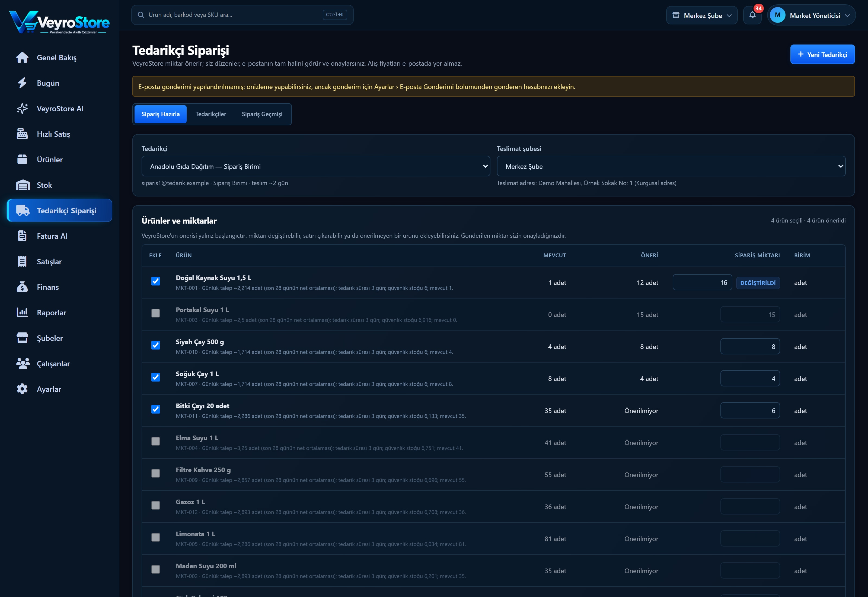This screenshot has height=597, width=868.
Task: Click the VeyroStore logo
Action: point(59,22)
